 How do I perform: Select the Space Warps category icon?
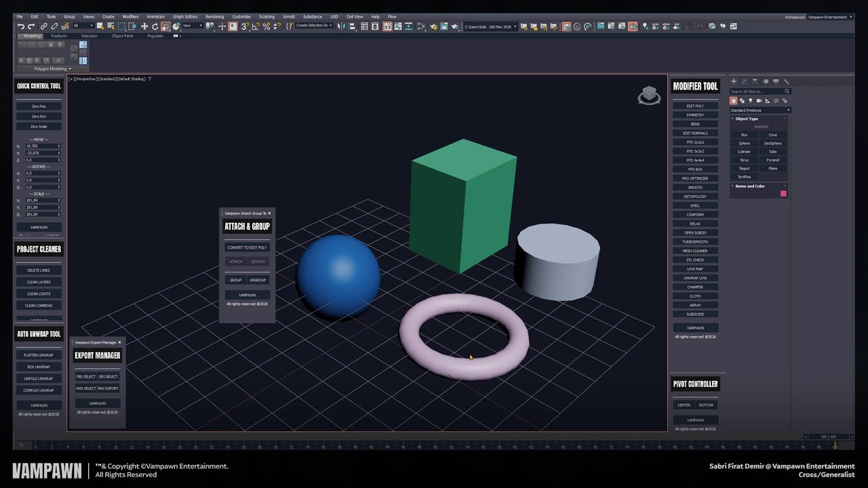[776, 101]
